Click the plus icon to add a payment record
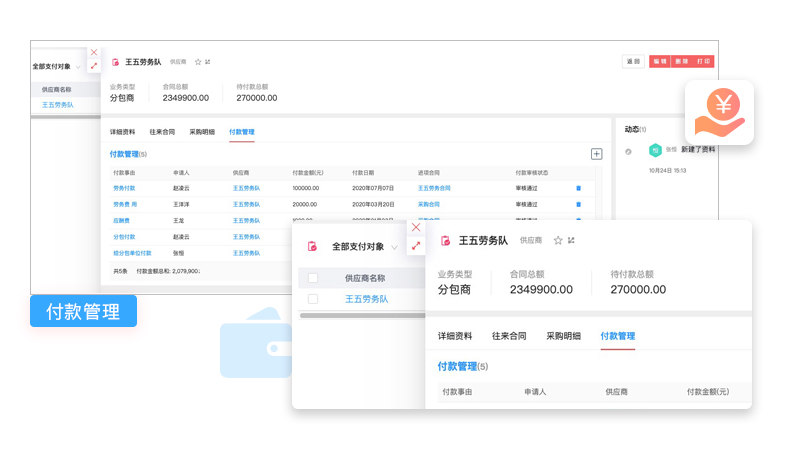The width and height of the screenshot is (792, 459). 596,154
